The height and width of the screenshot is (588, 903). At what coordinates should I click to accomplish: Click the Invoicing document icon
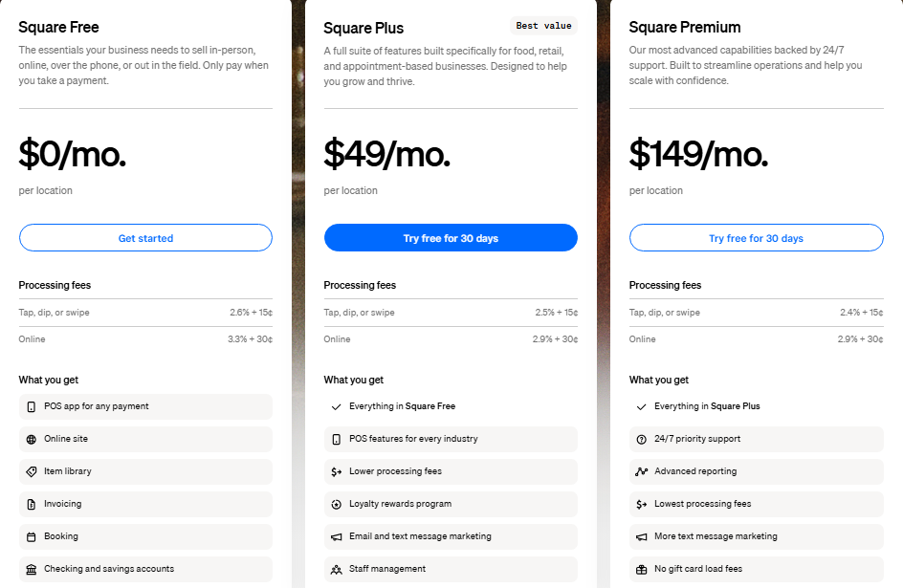[x=32, y=504]
